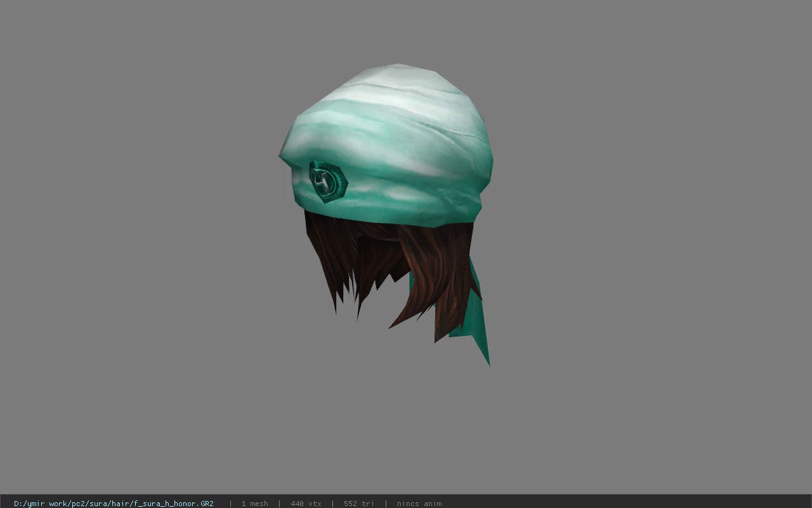Click the "552 tri" triangle count label

tap(358, 504)
